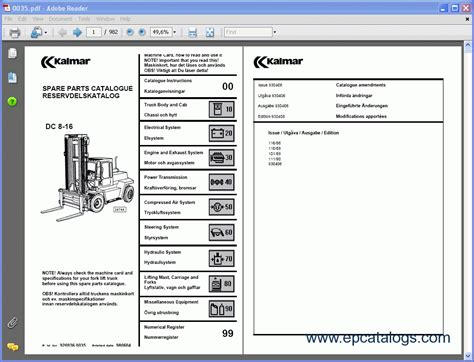
Task: Click the 'Electrical System' text
Action: (x=162, y=127)
